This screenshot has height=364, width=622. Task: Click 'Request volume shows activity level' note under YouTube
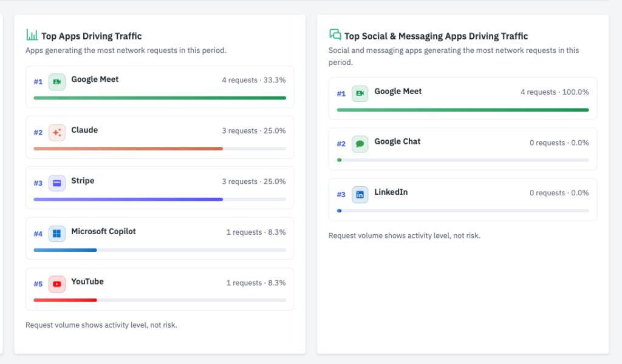click(x=101, y=325)
